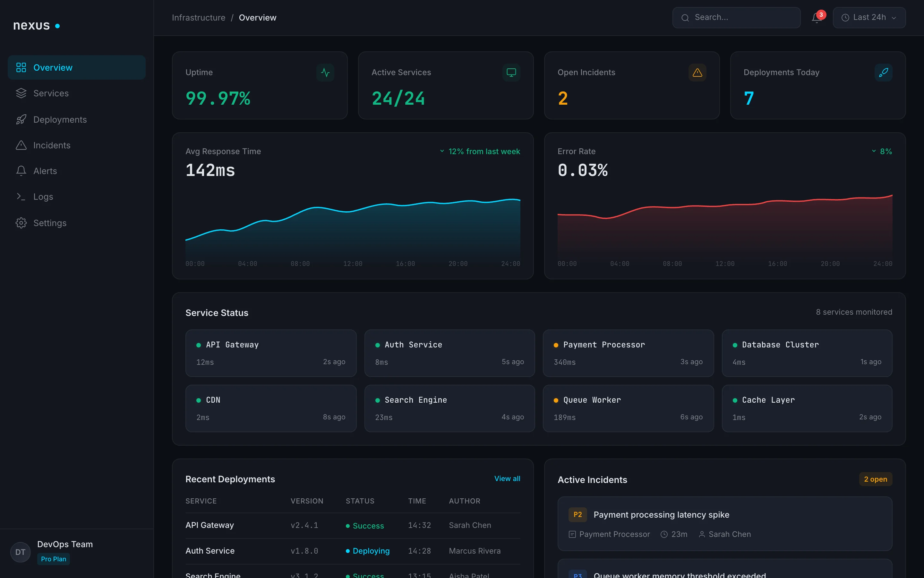The height and width of the screenshot is (578, 924).
Task: Open Logs from the sidebar
Action: pyautogui.click(x=76, y=197)
